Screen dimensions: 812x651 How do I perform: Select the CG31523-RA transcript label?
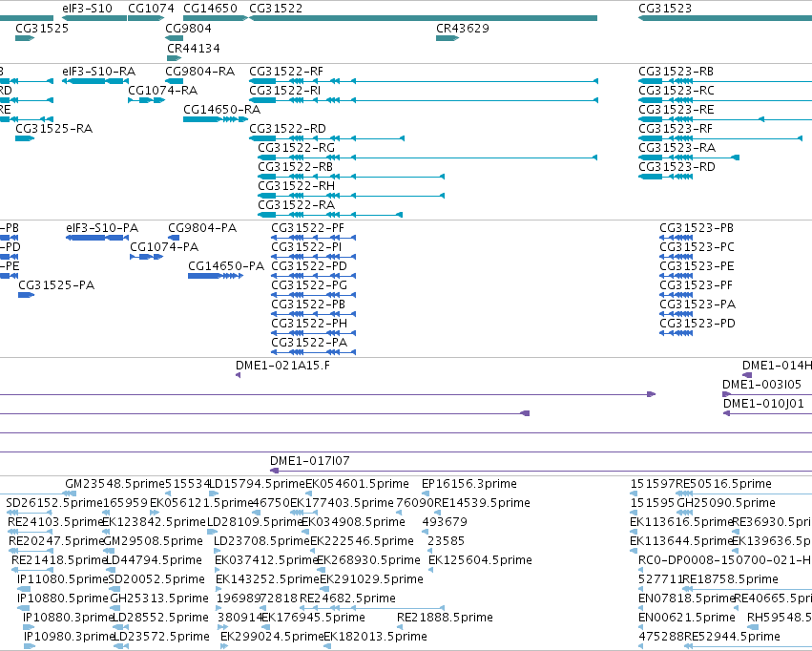677,148
